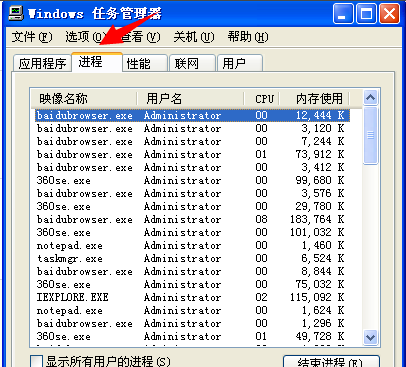
Task: Open the 帮助(H) menu
Action: (x=248, y=37)
